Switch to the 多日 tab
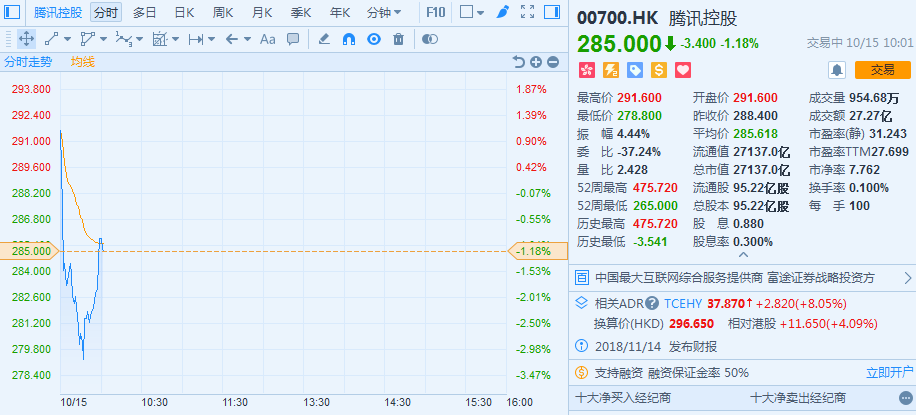916x415 pixels. [145, 13]
